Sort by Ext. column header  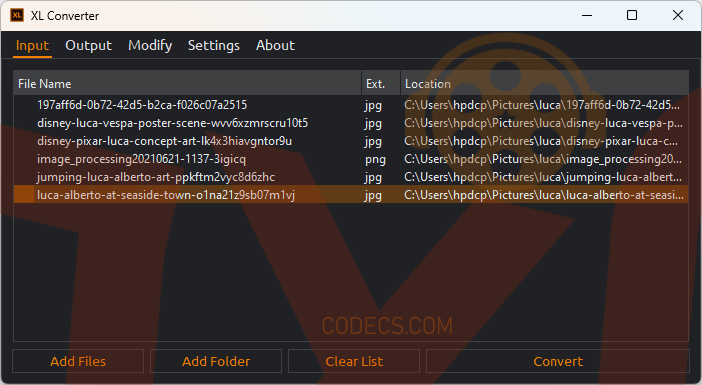coord(381,84)
